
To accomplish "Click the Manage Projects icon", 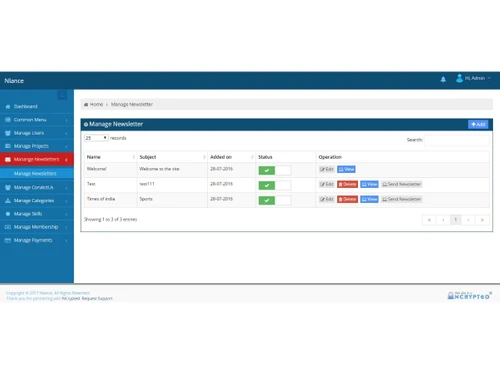I will click(8, 146).
